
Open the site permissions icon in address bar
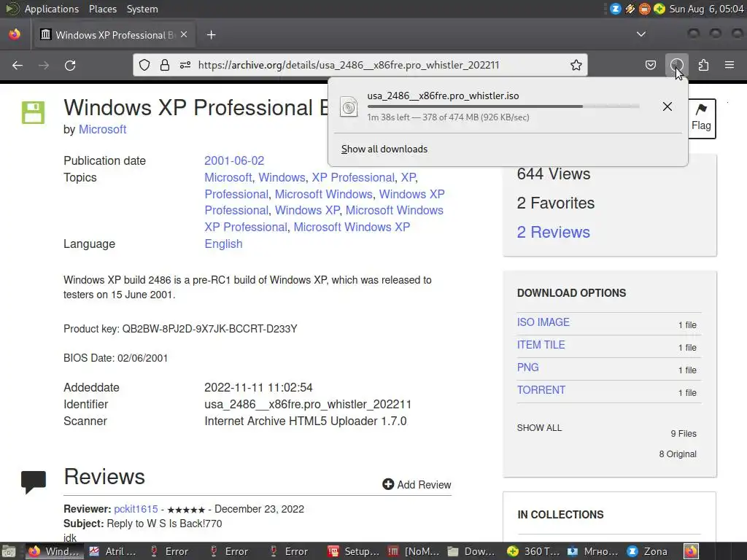point(185,65)
